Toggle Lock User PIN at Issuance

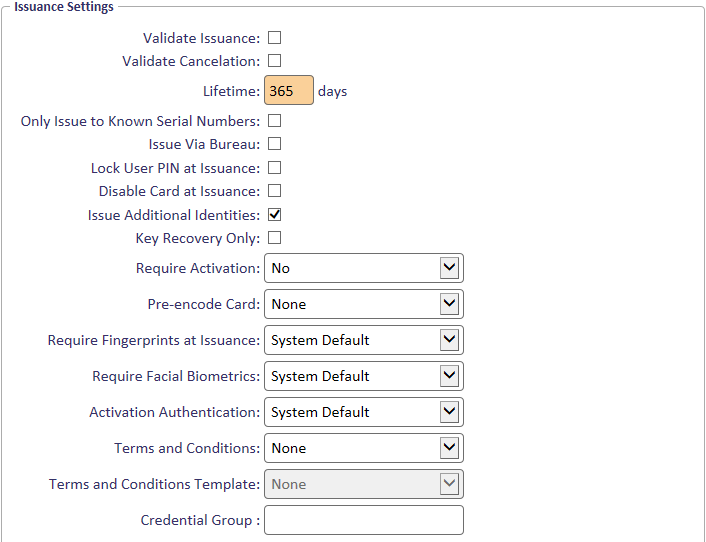[275, 168]
